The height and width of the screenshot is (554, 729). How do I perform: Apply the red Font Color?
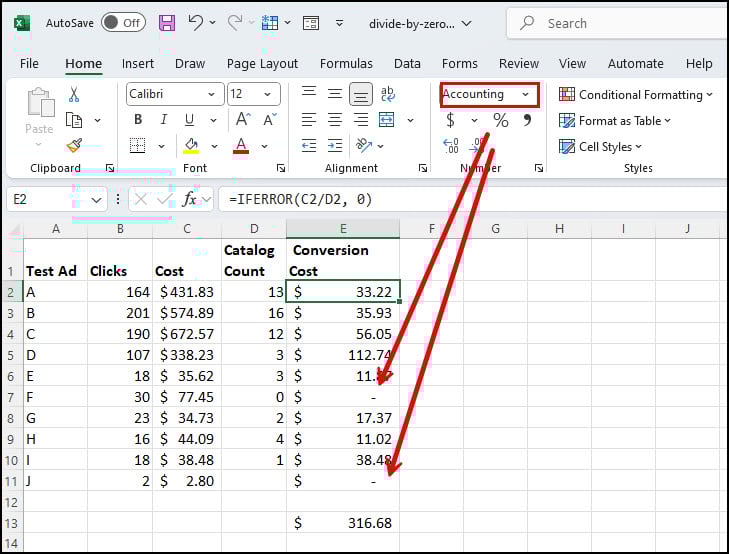click(x=241, y=146)
